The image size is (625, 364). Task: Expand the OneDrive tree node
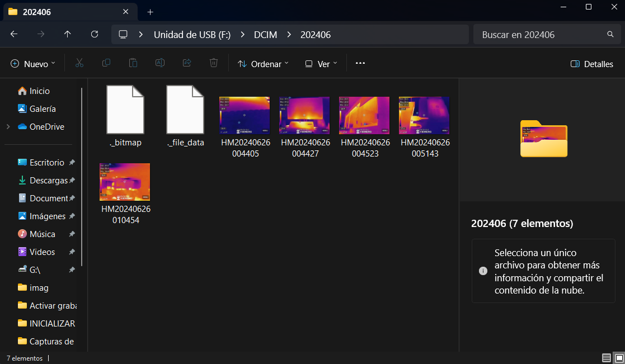click(8, 126)
